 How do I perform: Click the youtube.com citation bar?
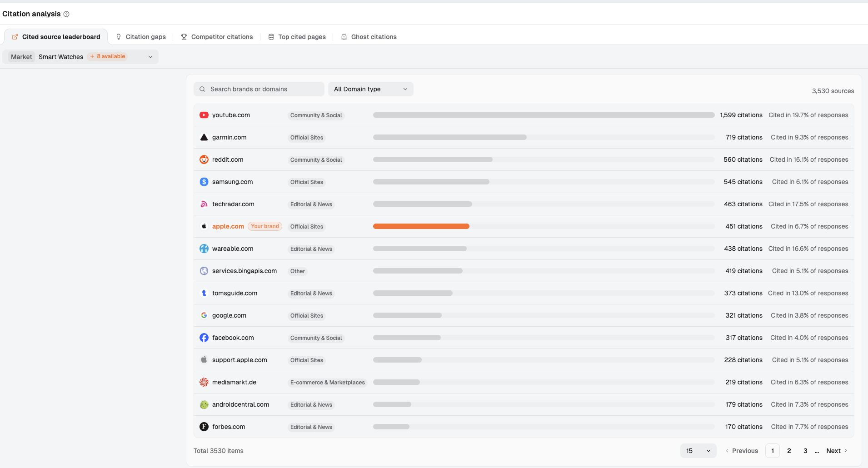pyautogui.click(x=544, y=115)
